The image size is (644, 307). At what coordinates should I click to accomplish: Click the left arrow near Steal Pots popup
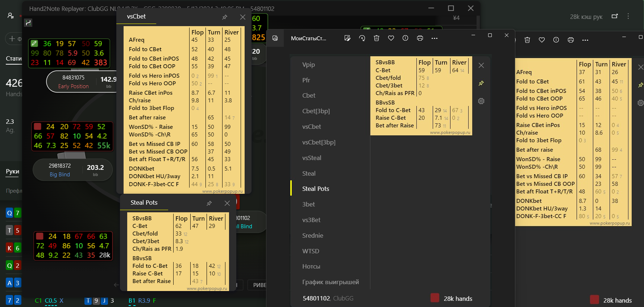pyautogui.click(x=116, y=285)
